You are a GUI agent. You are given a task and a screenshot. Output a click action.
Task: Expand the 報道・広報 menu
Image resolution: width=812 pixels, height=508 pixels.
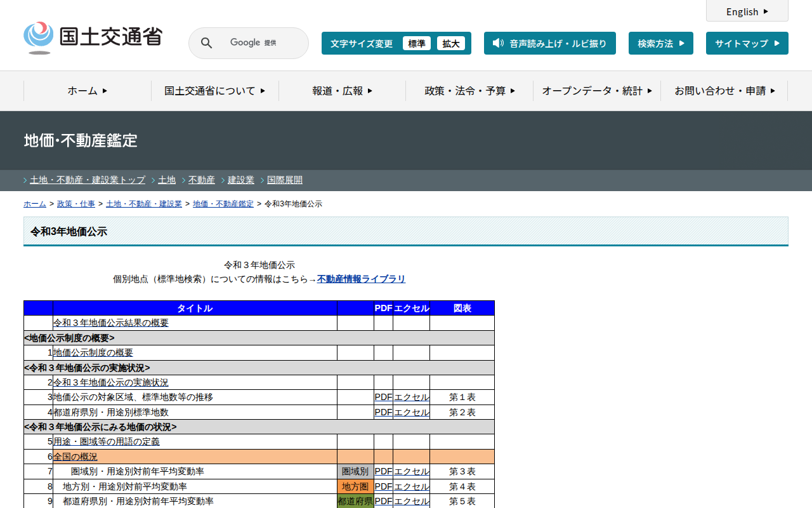343,91
